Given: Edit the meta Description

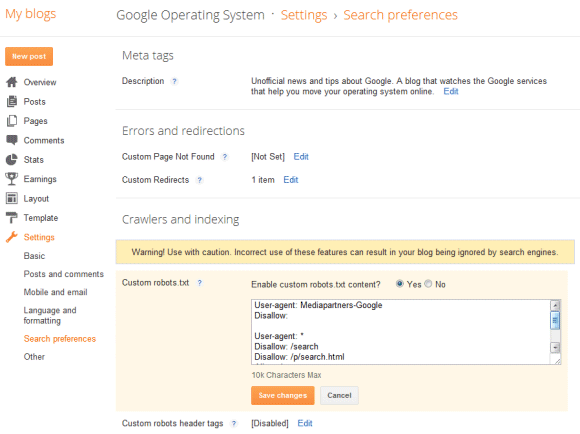Looking at the screenshot, I should 451,91.
